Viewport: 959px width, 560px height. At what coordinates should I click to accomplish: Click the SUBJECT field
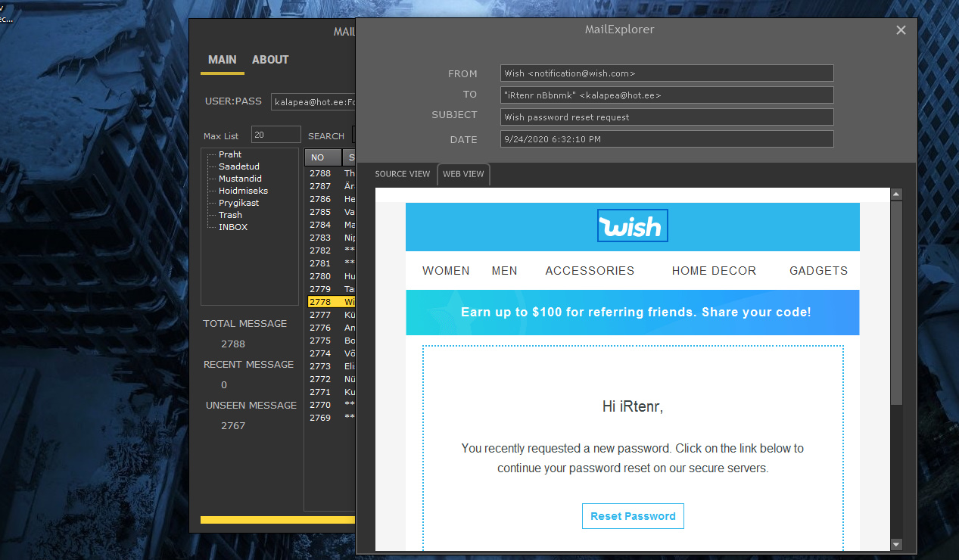[x=667, y=117]
